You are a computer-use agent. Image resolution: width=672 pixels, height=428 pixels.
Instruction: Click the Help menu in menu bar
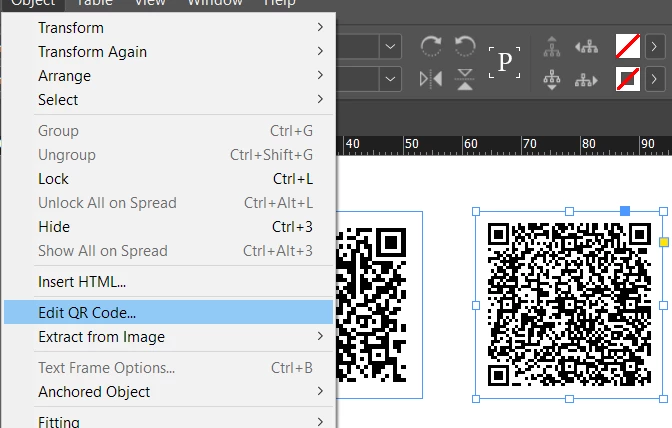[x=279, y=3]
